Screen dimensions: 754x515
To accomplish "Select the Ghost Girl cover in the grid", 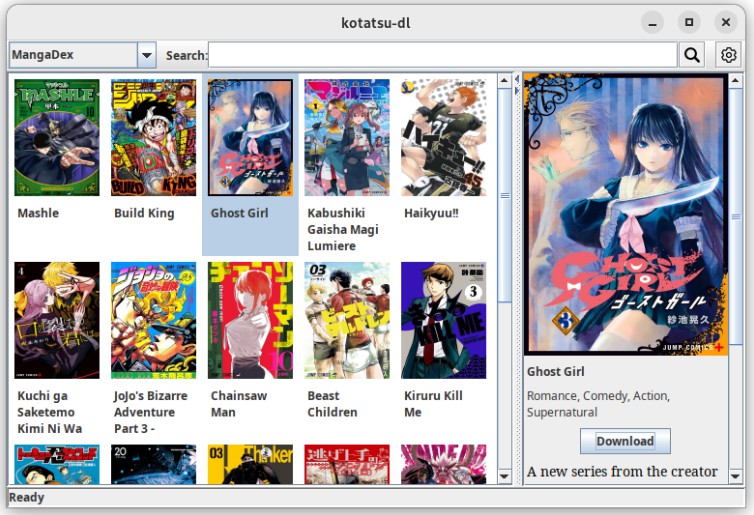I will coord(250,138).
